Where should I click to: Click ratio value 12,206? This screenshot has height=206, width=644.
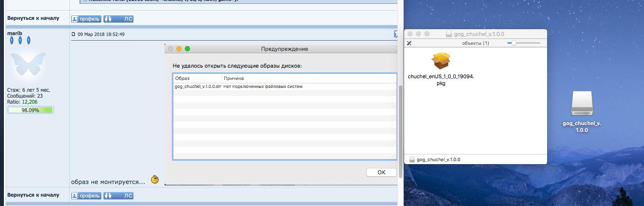30,102
